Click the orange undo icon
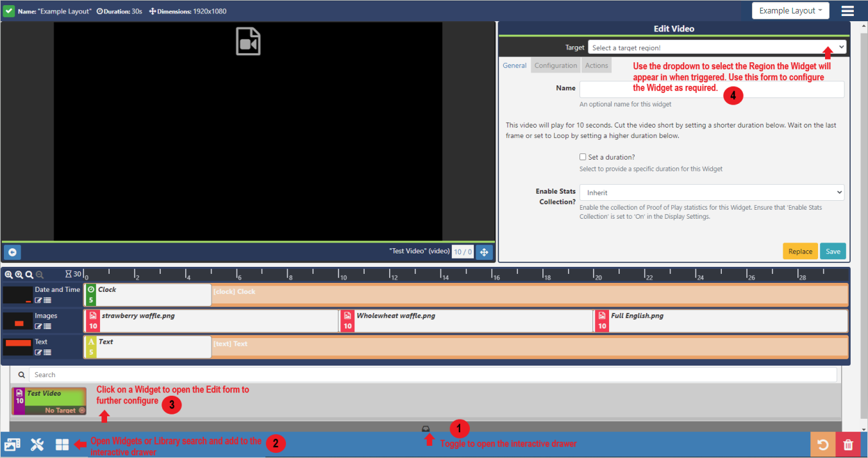 pyautogui.click(x=822, y=445)
